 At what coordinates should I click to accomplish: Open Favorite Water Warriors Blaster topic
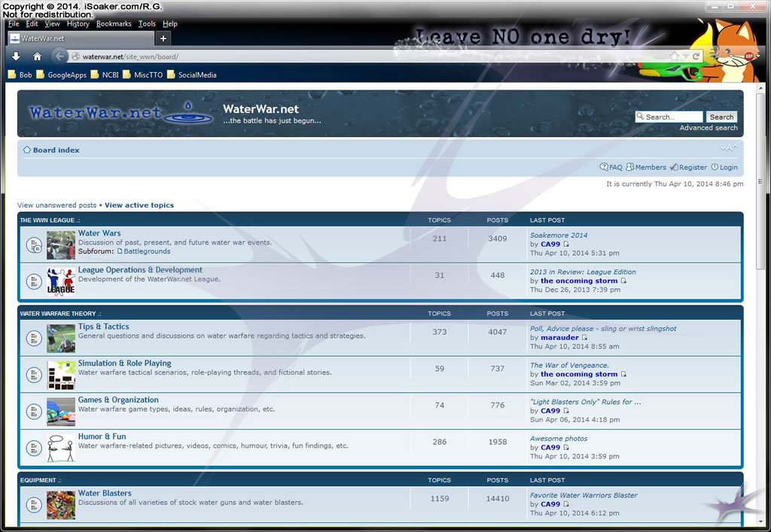584,495
